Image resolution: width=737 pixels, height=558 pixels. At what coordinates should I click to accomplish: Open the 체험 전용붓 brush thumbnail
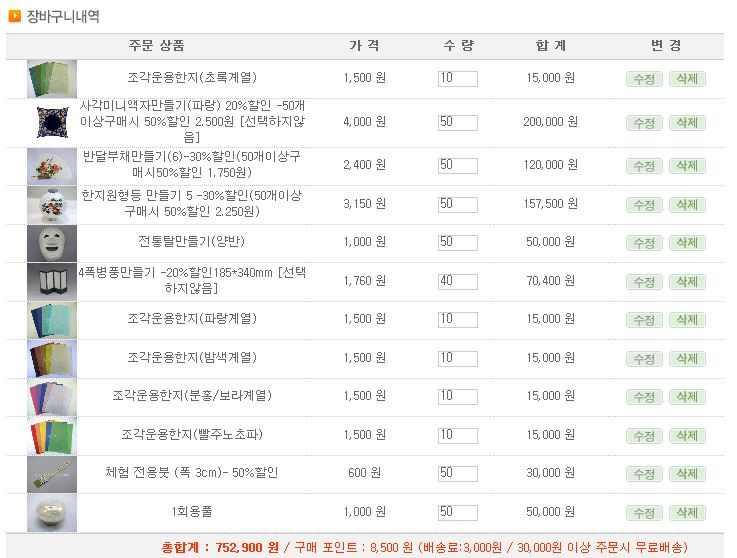[x=52, y=474]
